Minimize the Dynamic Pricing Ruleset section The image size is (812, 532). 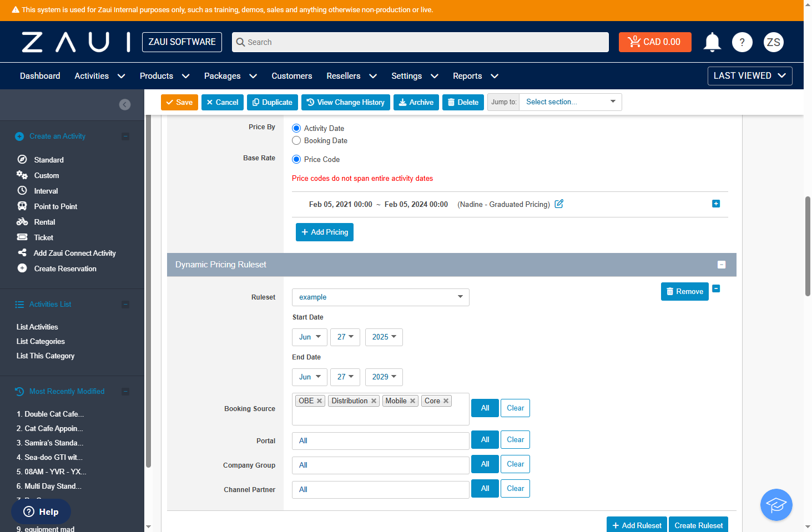coord(722,265)
